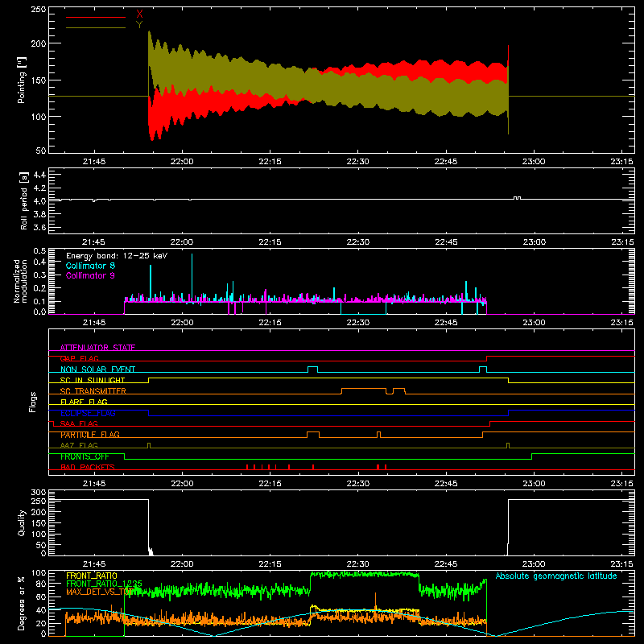Select the SC_IN_SUNLIGHT flag label

pos(93,380)
